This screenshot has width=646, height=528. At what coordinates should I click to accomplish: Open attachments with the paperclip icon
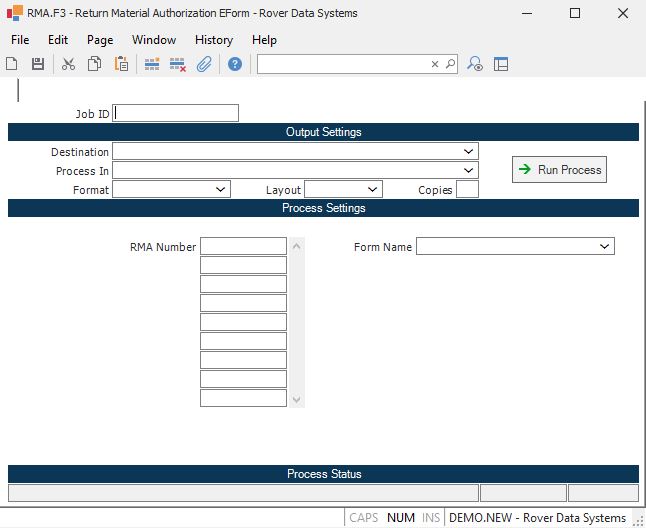pos(204,64)
